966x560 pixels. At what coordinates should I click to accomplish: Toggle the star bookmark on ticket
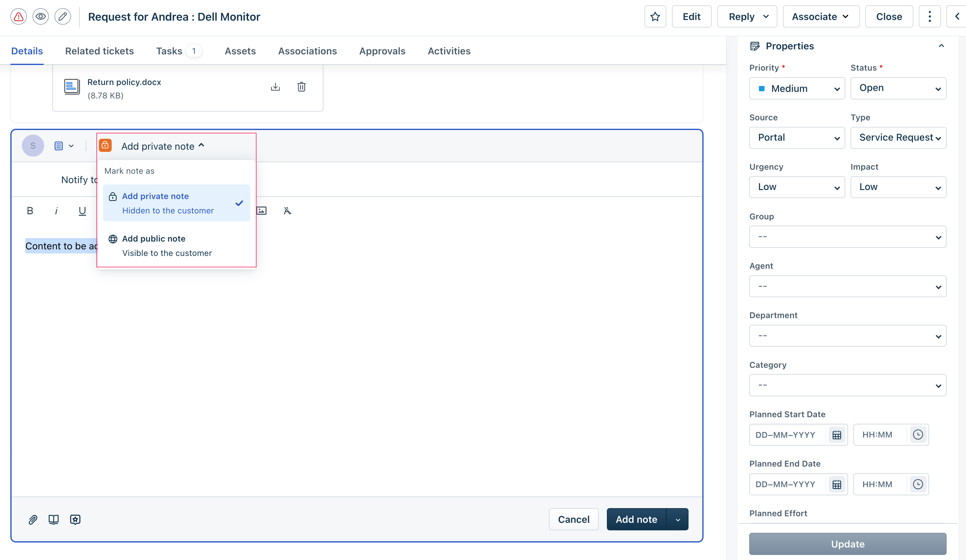(656, 17)
